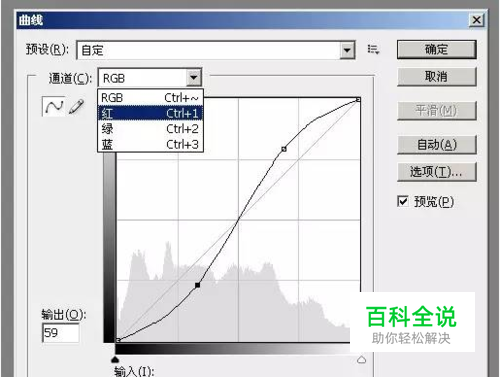Choose RGB channel from the list
The image size is (500, 377).
150,98
